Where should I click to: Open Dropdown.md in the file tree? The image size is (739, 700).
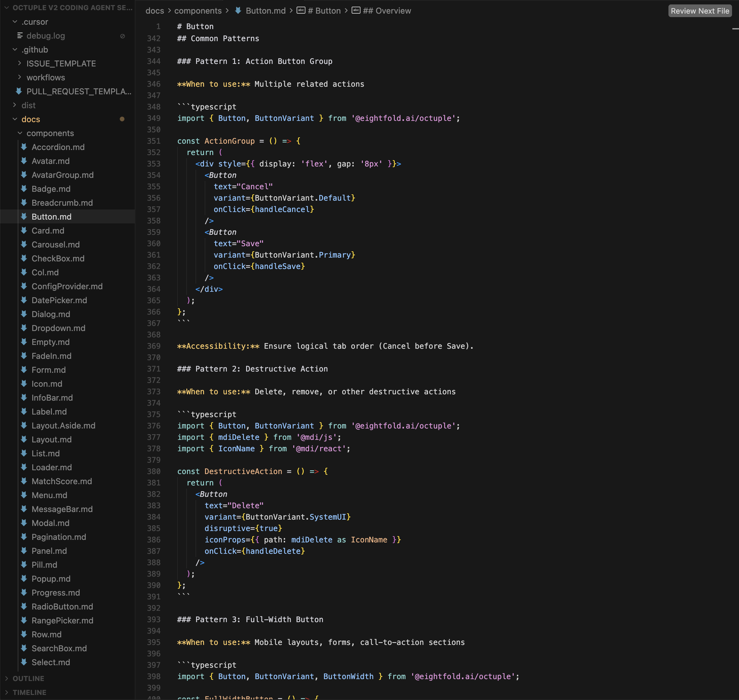(x=58, y=328)
